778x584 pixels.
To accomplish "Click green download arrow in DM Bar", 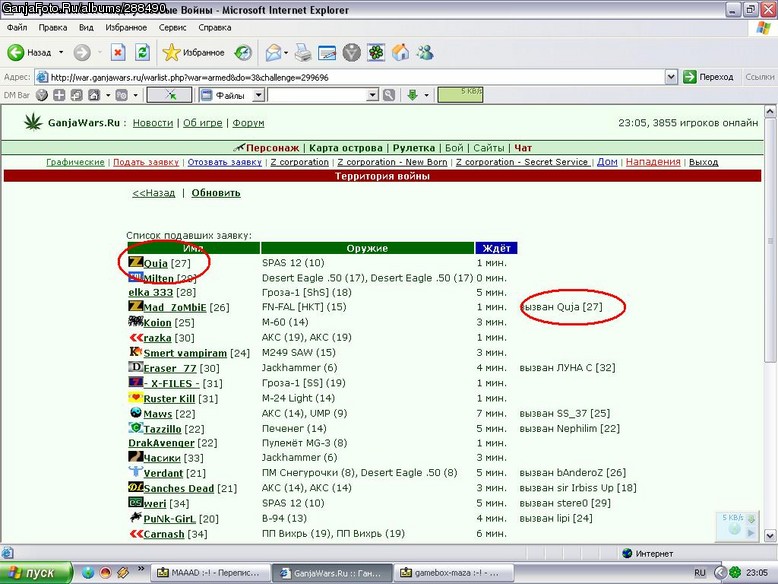I will 412,95.
